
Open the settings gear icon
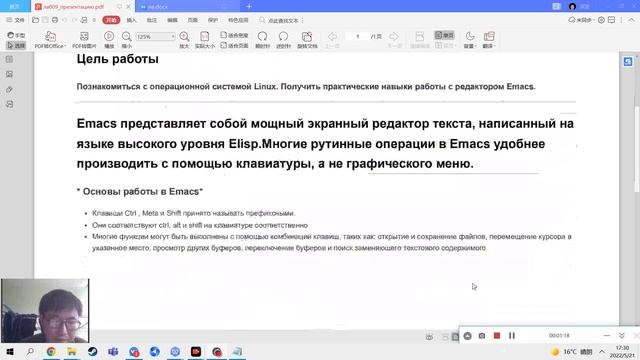coord(601,20)
